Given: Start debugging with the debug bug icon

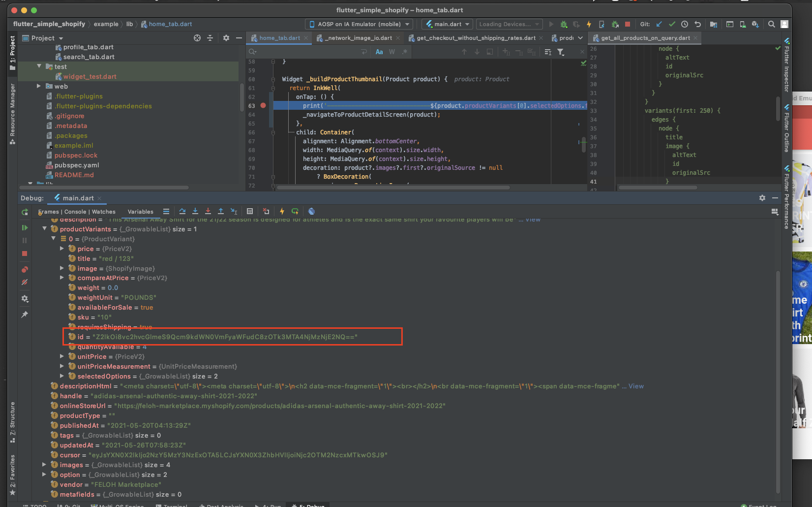Looking at the screenshot, I should point(564,24).
